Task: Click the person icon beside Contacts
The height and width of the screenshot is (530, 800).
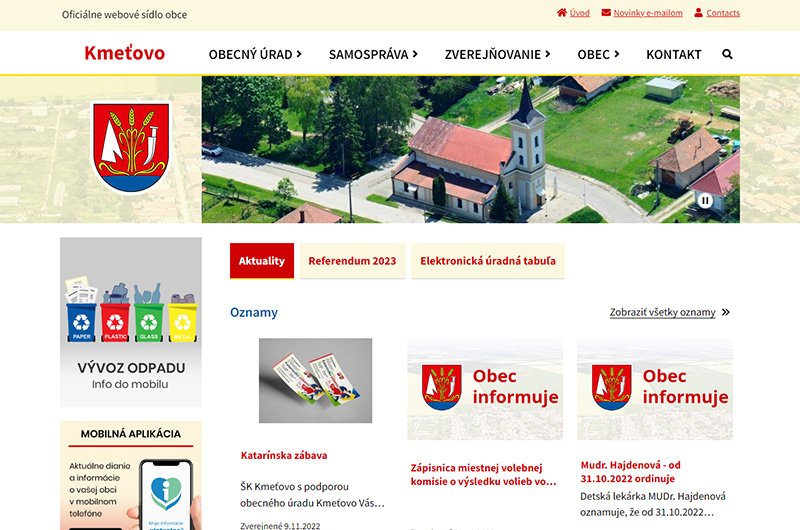Action: (x=699, y=13)
